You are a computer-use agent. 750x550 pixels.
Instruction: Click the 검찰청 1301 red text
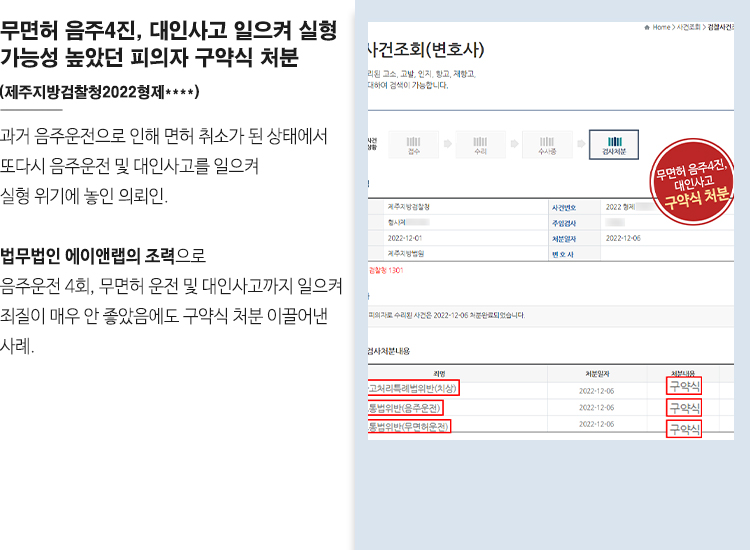coord(385,270)
